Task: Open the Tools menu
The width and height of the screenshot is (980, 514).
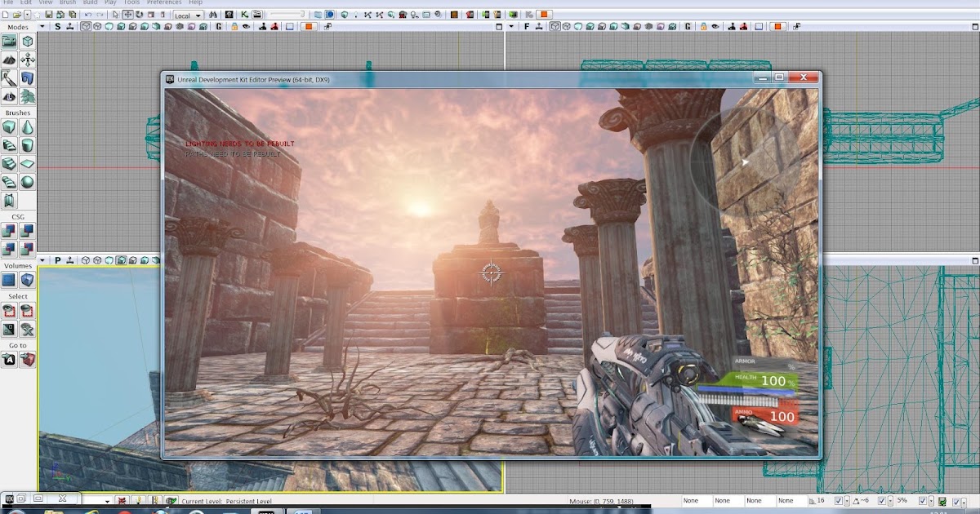Action: (x=131, y=2)
